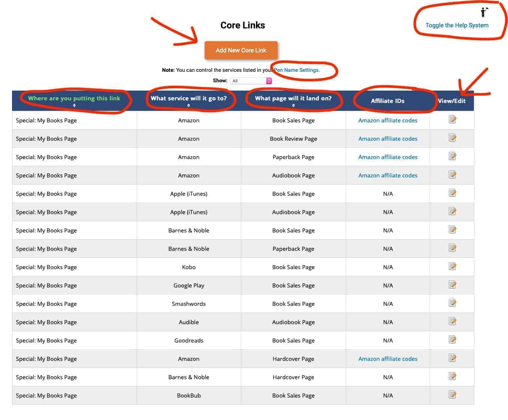Click the View/Edit column header

pos(452,101)
